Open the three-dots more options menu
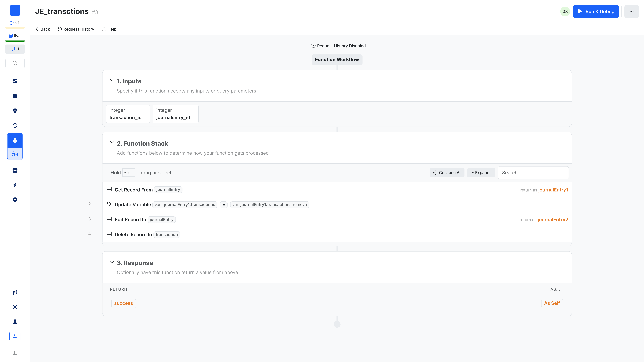Image resolution: width=644 pixels, height=362 pixels. [x=632, y=11]
